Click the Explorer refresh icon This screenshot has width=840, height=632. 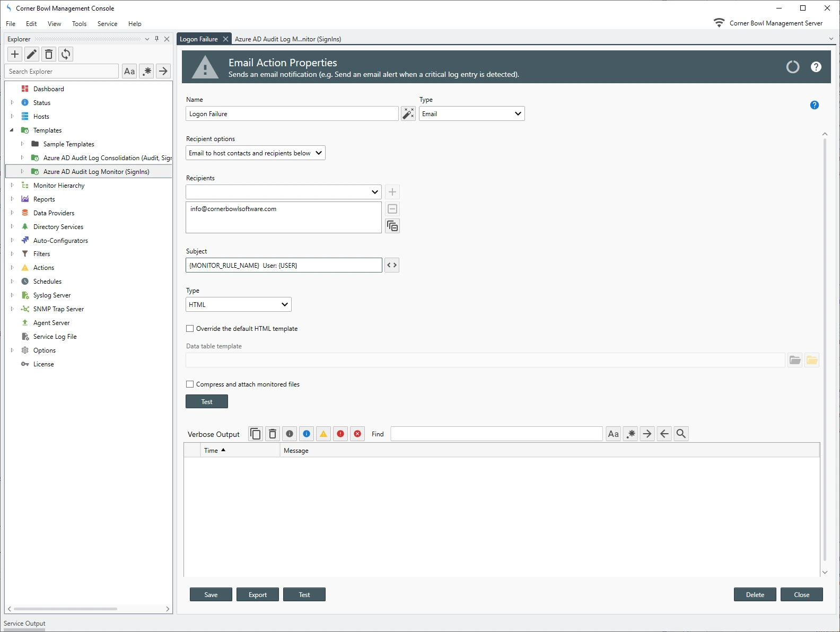[x=66, y=54]
